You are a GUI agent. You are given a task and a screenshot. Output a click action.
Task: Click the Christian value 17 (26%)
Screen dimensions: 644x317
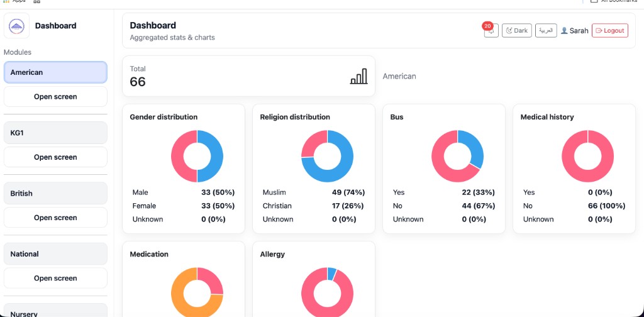pos(347,206)
